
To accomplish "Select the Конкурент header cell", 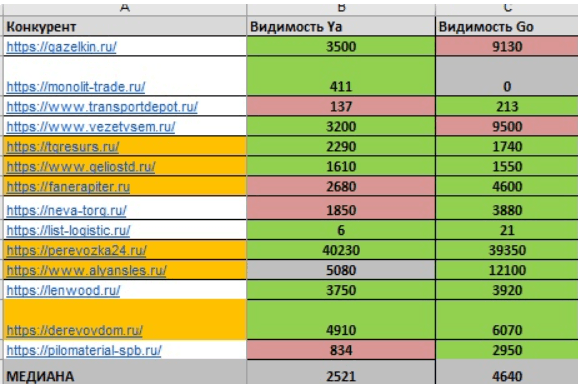I will 125,27.
